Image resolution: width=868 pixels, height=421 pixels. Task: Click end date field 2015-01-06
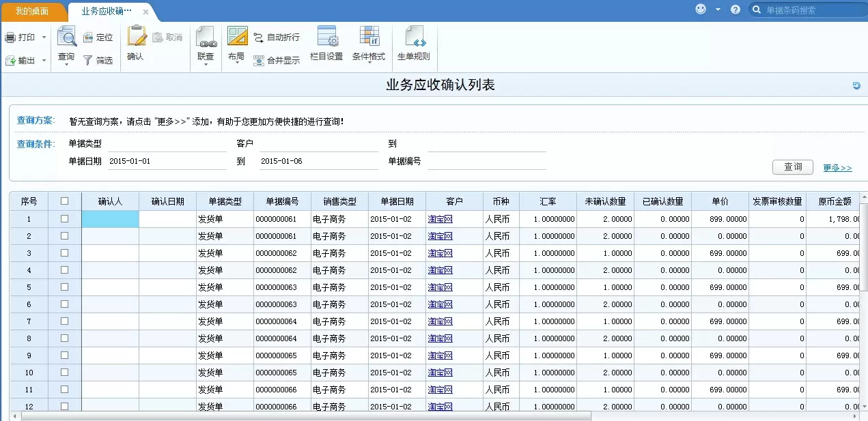point(319,162)
